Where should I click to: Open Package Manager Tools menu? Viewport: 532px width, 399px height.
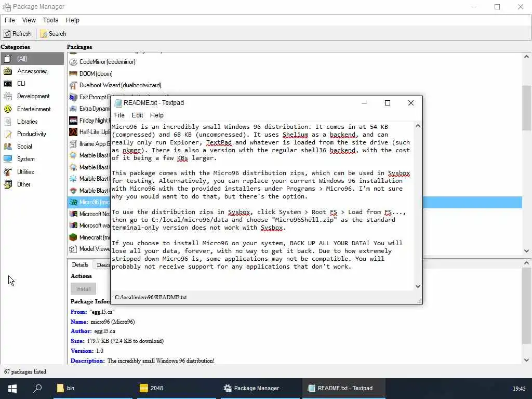click(50, 20)
